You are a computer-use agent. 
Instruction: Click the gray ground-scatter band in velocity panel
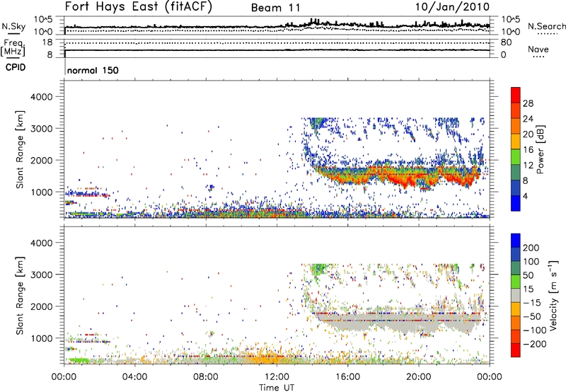[x=397, y=323]
